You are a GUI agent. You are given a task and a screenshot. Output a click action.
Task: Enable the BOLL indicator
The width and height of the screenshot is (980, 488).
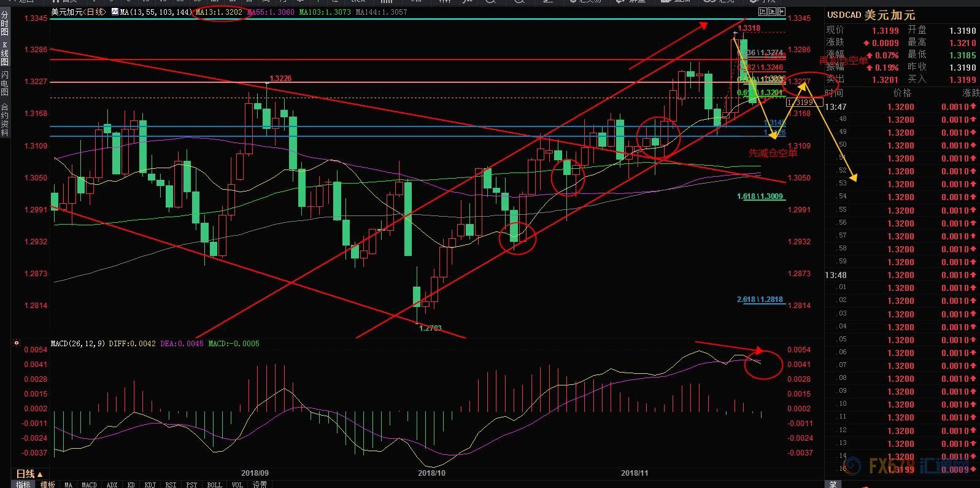(x=214, y=484)
